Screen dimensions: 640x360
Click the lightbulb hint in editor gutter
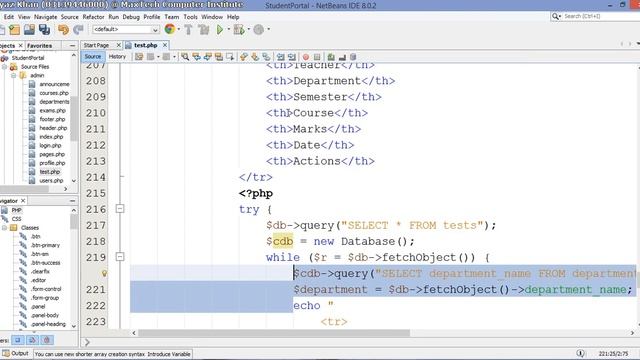pos(104,273)
